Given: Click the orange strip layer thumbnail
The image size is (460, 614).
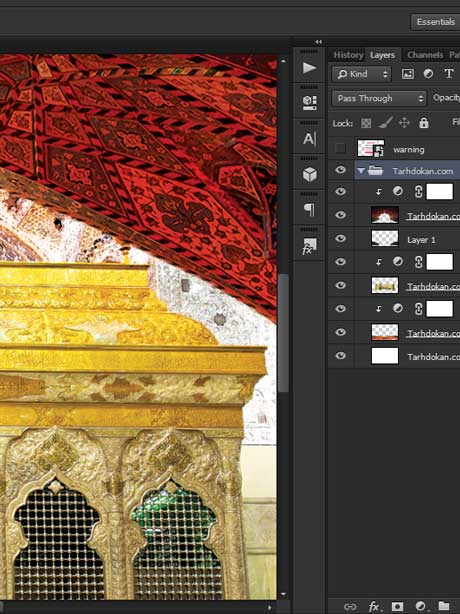Looking at the screenshot, I should tap(385, 332).
